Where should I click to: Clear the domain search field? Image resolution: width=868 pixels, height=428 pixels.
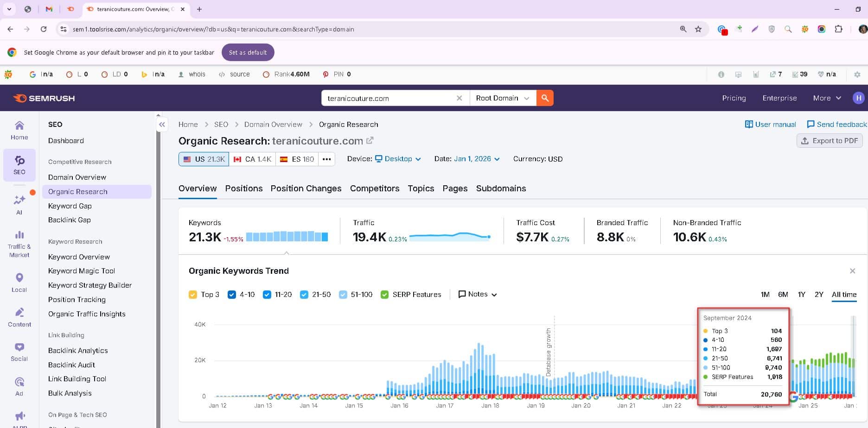459,98
